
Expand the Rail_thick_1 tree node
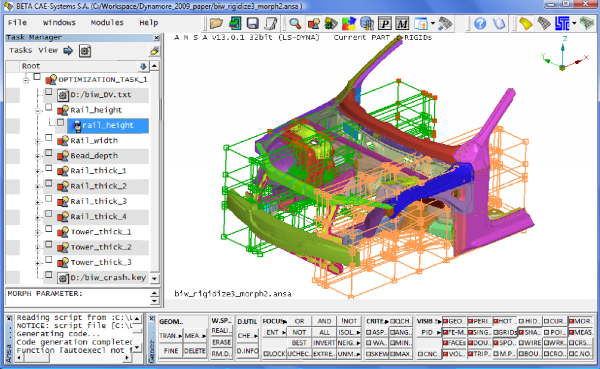[38, 171]
